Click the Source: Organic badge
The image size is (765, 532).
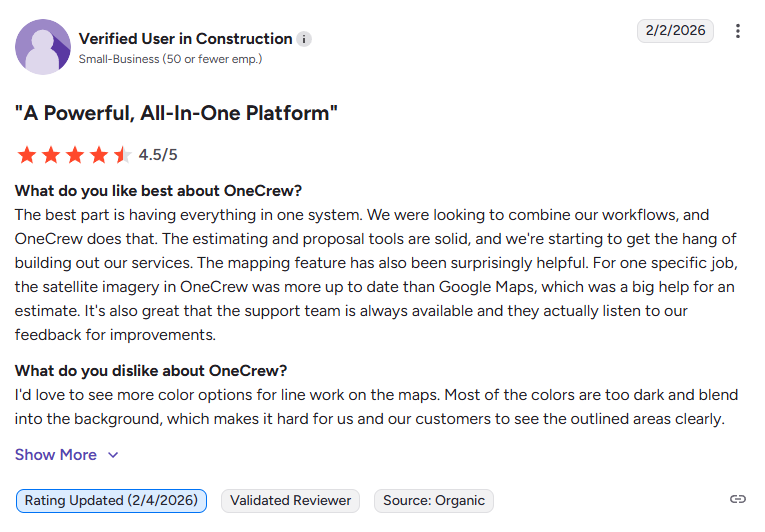tap(434, 501)
